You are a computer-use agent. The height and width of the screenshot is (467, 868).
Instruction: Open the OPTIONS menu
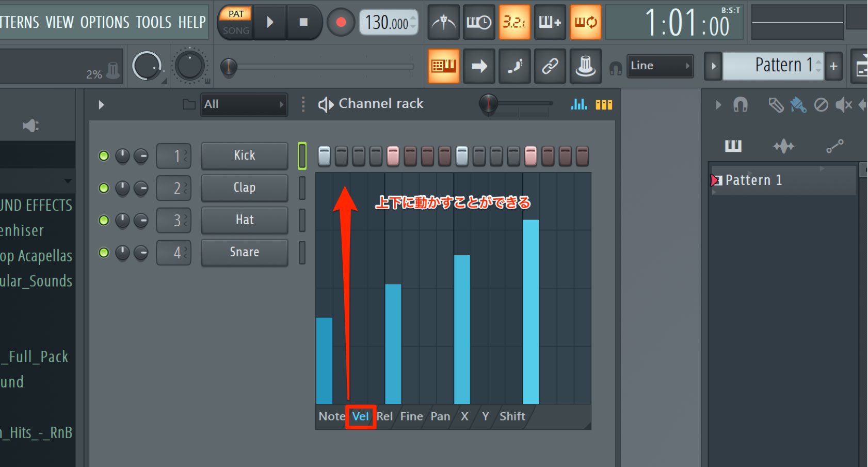click(x=105, y=22)
